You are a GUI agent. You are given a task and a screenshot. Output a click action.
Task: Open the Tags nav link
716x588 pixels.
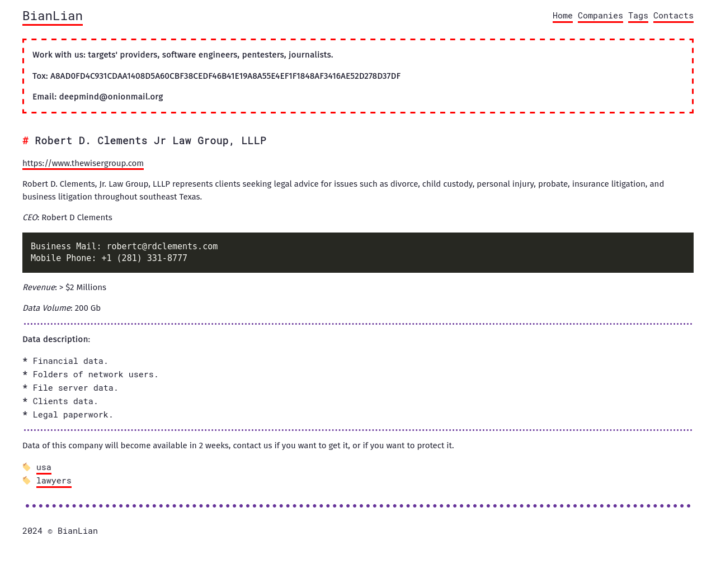click(x=638, y=16)
